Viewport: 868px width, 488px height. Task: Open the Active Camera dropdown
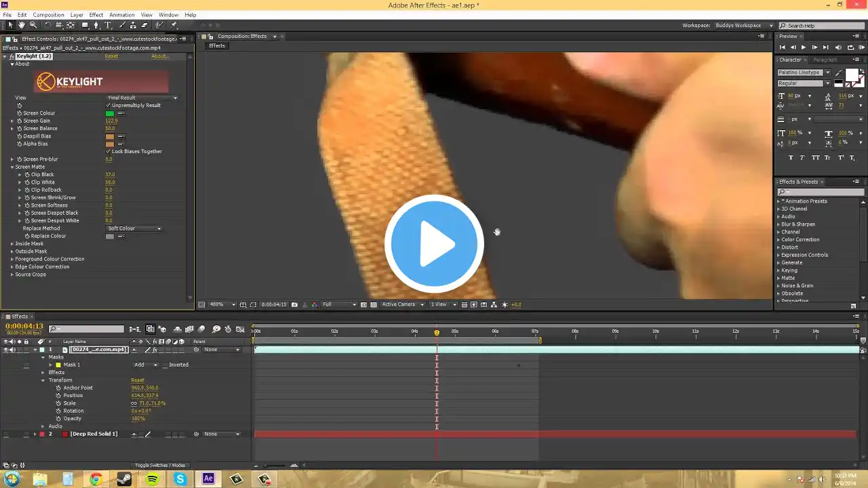[x=401, y=305]
